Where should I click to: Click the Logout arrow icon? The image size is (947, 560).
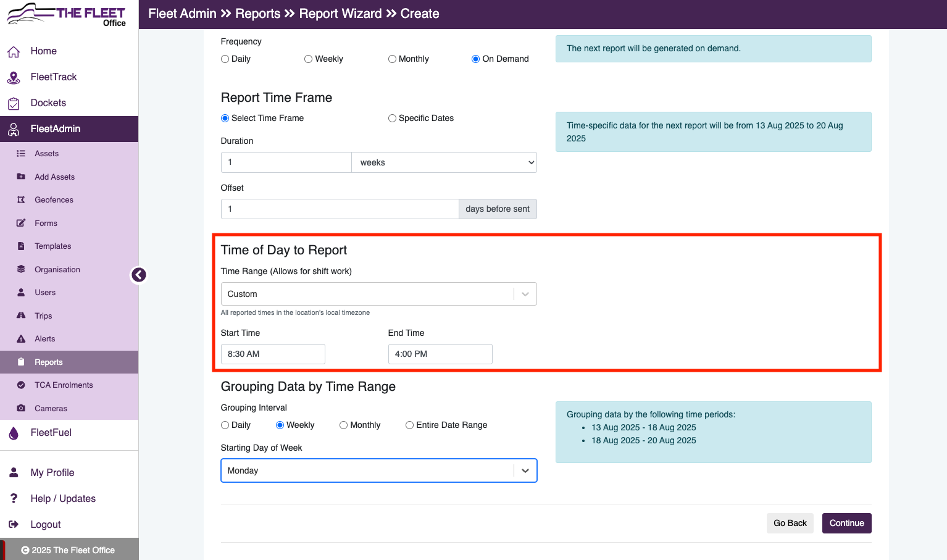pos(14,524)
